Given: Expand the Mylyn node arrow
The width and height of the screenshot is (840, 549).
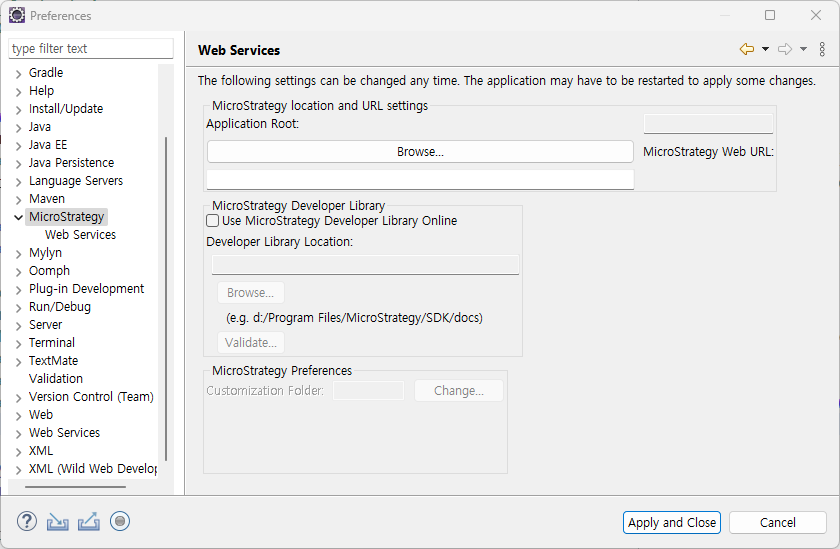Looking at the screenshot, I should point(19,254).
